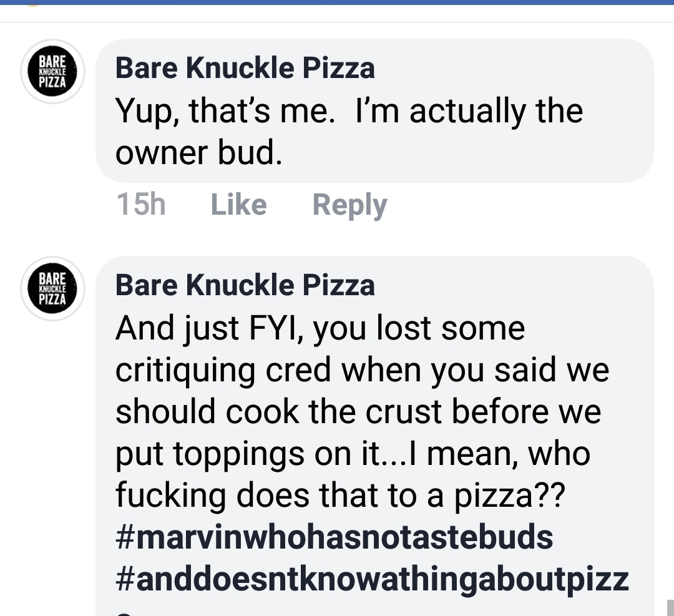674x616 pixels.
Task: Click the 'owner bud.' text line
Action: pyautogui.click(x=198, y=154)
